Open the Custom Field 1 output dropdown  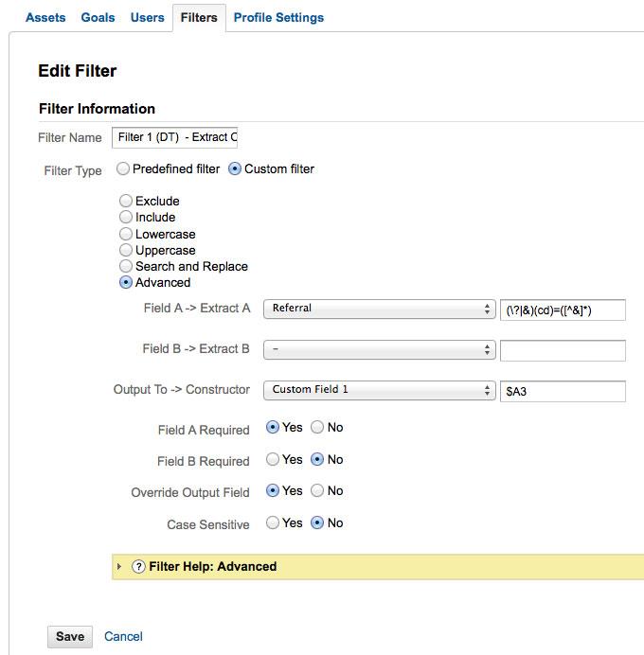[x=379, y=390]
